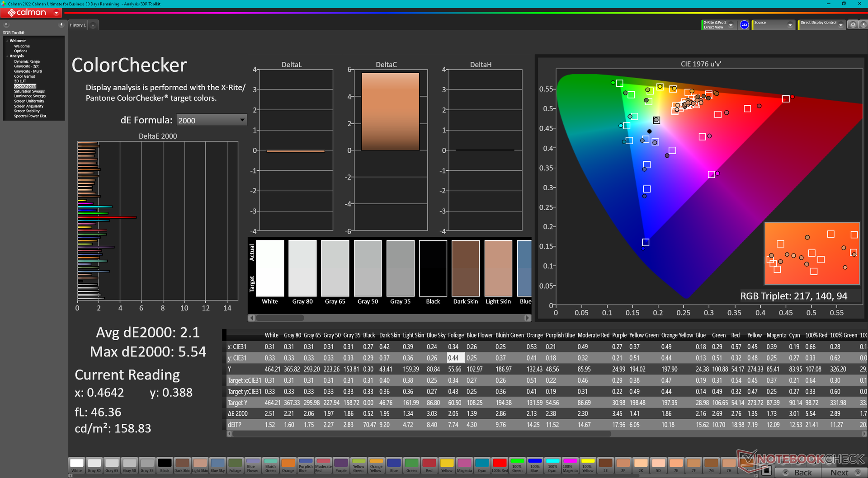Open Color Gamut in the sidebar
Screen dimensions: 868x478
point(24,76)
